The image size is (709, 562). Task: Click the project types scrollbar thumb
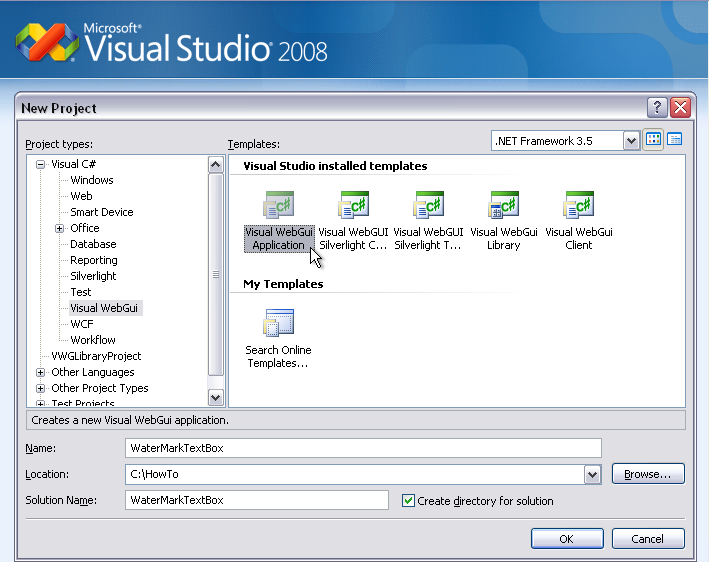[216, 274]
